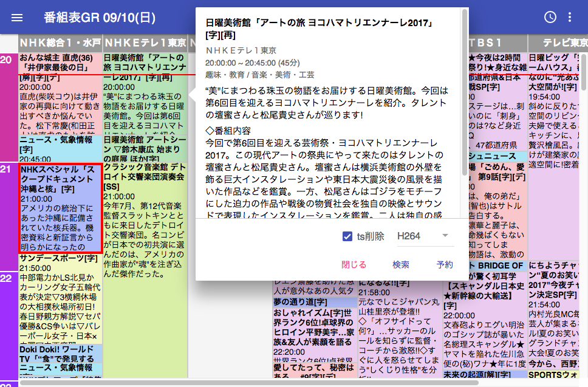Screen dimensions: 588x387
Task: Open 今夜は2時間祭り TBS program
Action: tap(498, 101)
